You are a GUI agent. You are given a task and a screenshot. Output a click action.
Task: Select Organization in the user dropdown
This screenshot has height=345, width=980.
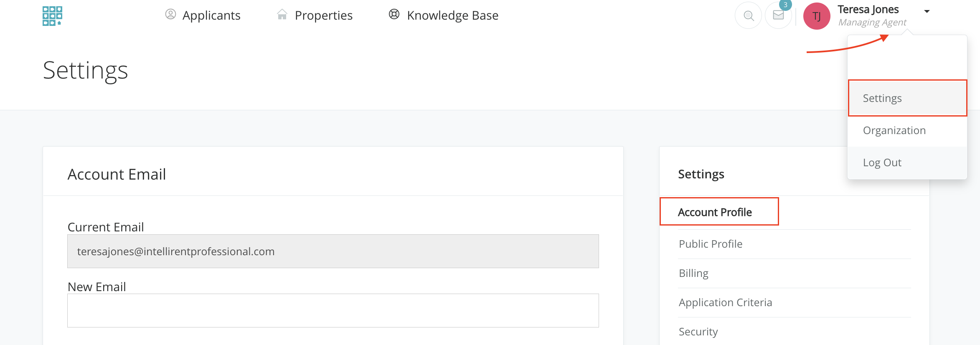[894, 130]
